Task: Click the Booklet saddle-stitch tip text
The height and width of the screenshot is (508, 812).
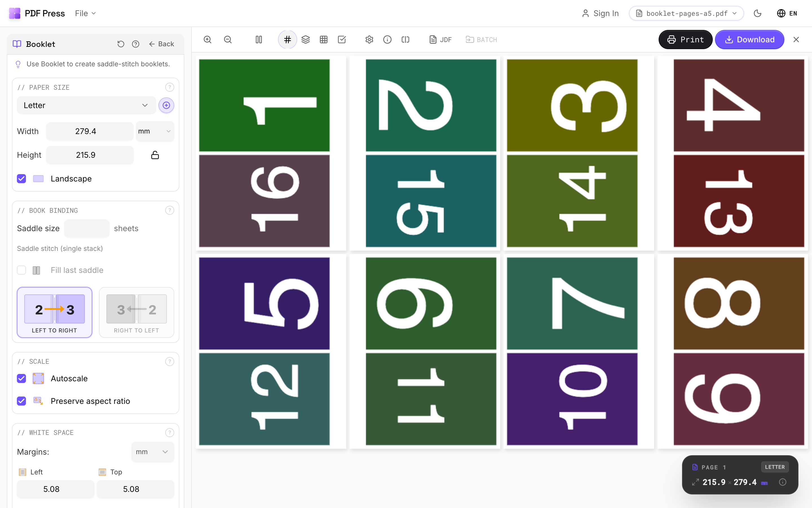Action: pyautogui.click(x=98, y=64)
